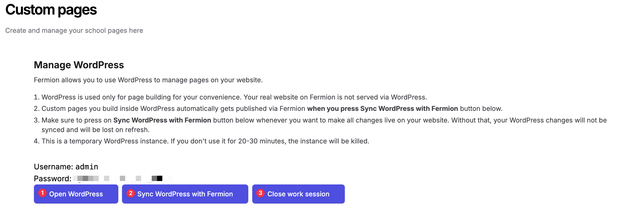644x217 pixels.
Task: Click the 'synced and will be lost' line
Action: tap(95, 130)
